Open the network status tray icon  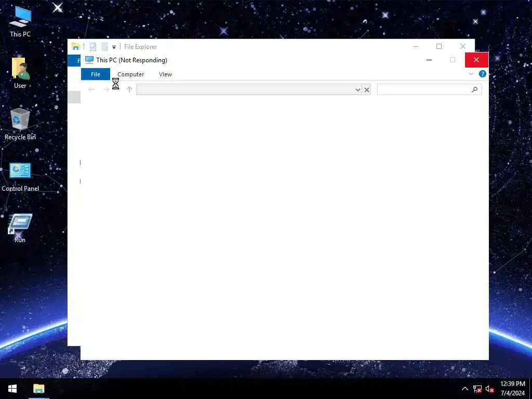[x=477, y=389]
